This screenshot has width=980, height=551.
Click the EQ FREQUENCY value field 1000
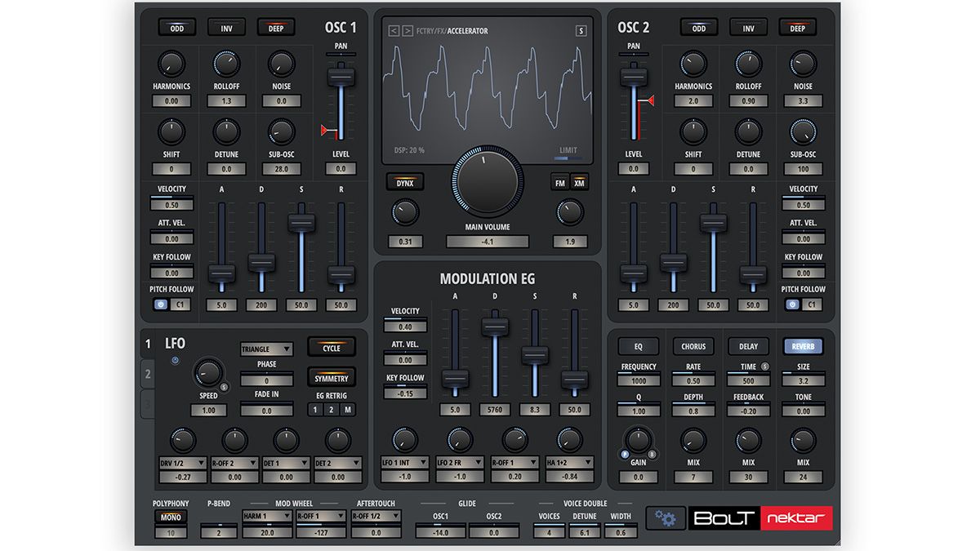point(638,381)
